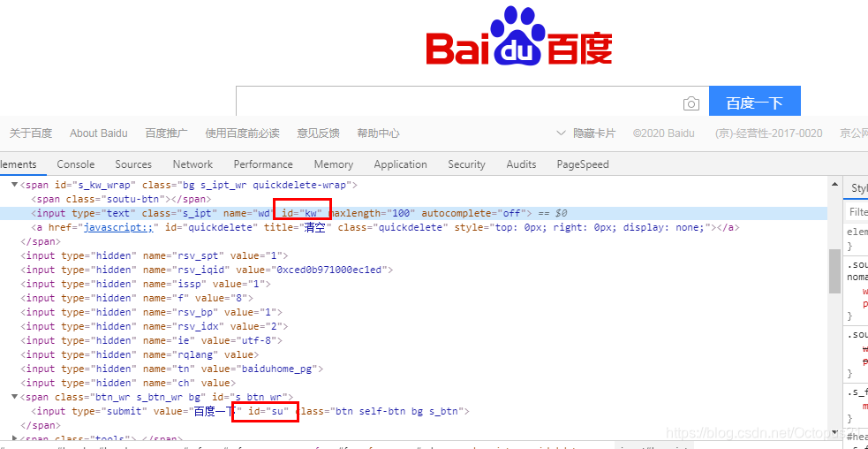Click the Elements panel vertical scrollbar thumb
The height and width of the screenshot is (449, 868).
(834, 271)
